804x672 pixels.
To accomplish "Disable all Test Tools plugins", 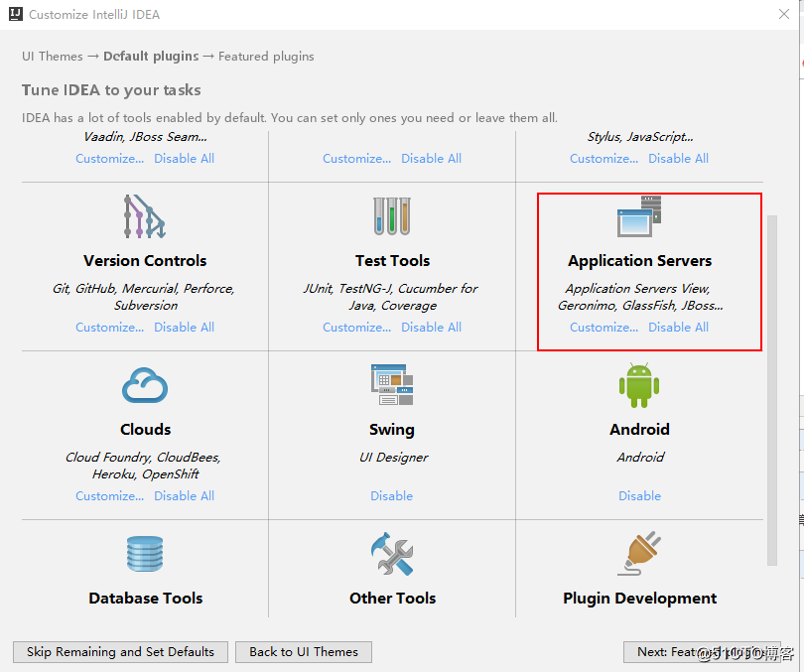I will (431, 327).
